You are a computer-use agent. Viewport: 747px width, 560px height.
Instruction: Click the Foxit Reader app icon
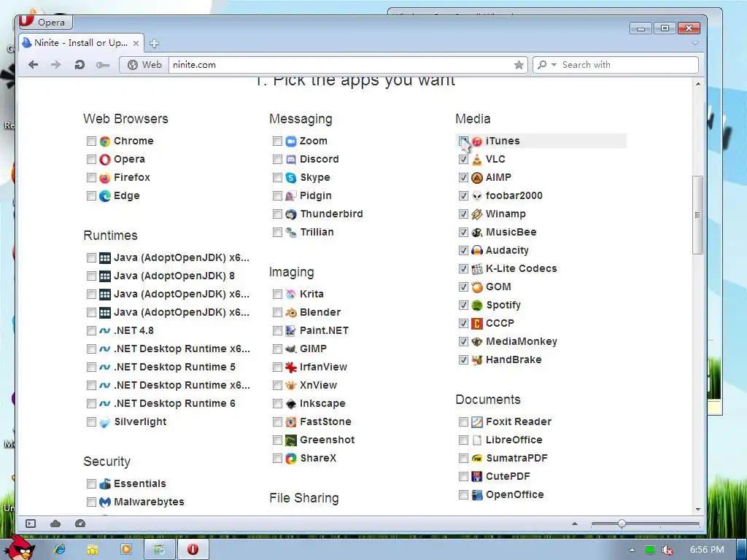tap(477, 422)
